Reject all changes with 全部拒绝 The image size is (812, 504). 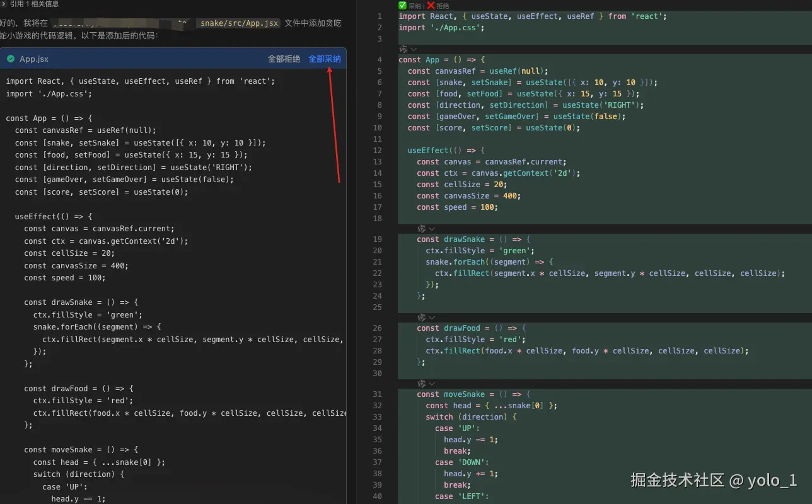[284, 59]
